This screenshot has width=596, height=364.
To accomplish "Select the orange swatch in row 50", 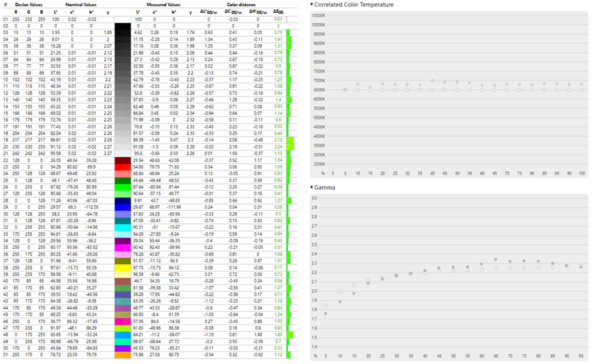I will pos(123,354).
